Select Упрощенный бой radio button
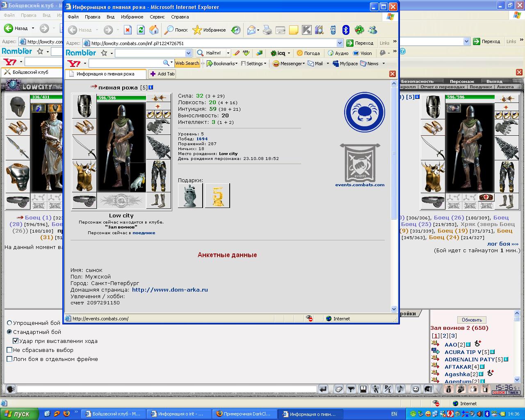This screenshot has height=420, width=525. 9,323
